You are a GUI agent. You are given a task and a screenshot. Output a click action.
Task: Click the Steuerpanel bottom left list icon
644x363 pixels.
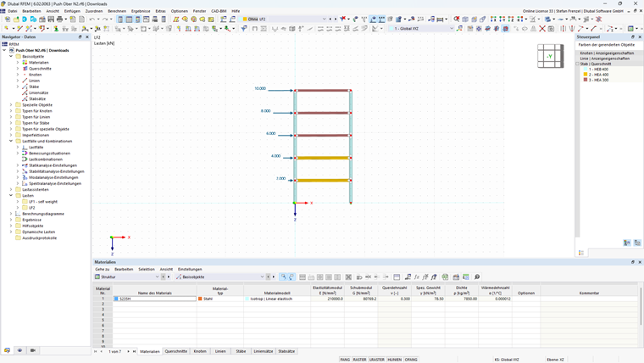click(581, 253)
